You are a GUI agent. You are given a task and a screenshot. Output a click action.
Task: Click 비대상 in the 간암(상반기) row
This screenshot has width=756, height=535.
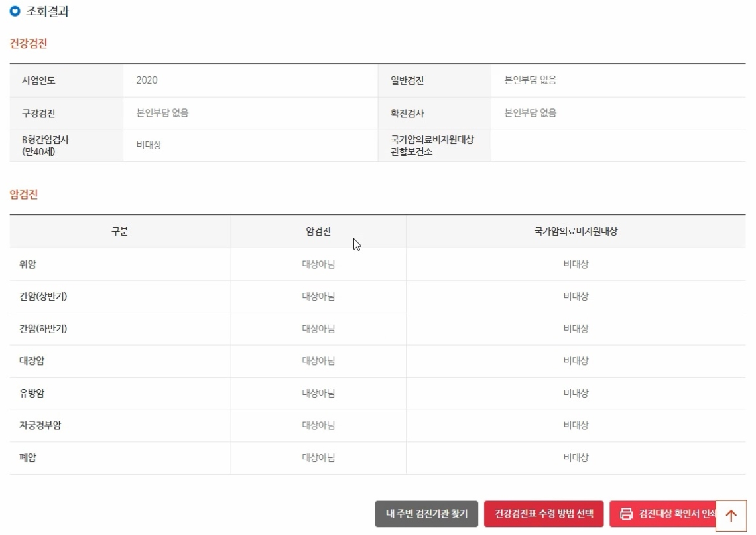tap(576, 297)
